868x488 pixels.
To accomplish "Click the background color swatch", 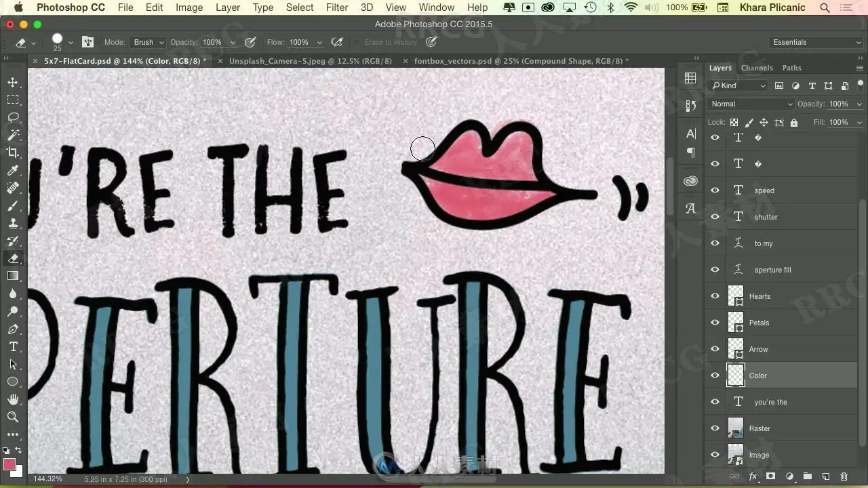I will tap(19, 472).
